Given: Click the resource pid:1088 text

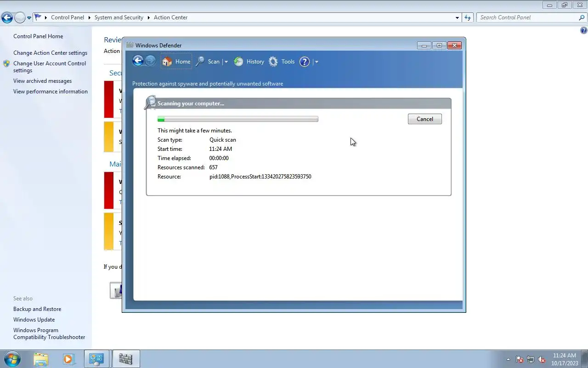Looking at the screenshot, I should (x=260, y=177).
